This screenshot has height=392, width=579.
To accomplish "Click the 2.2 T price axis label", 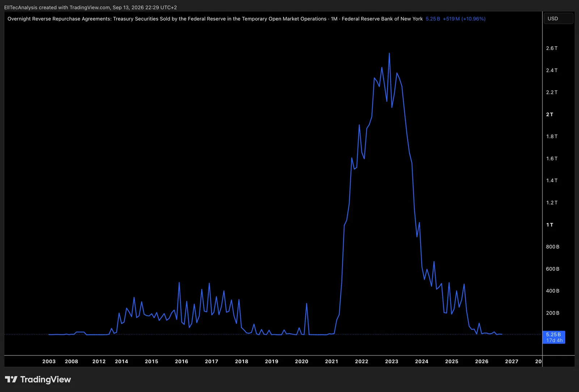I will (552, 92).
